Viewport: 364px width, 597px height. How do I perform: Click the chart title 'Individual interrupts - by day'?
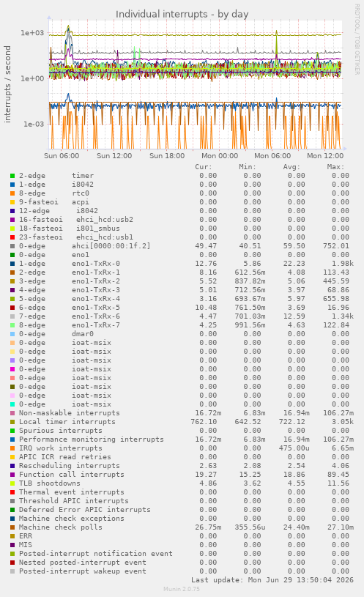(182, 14)
